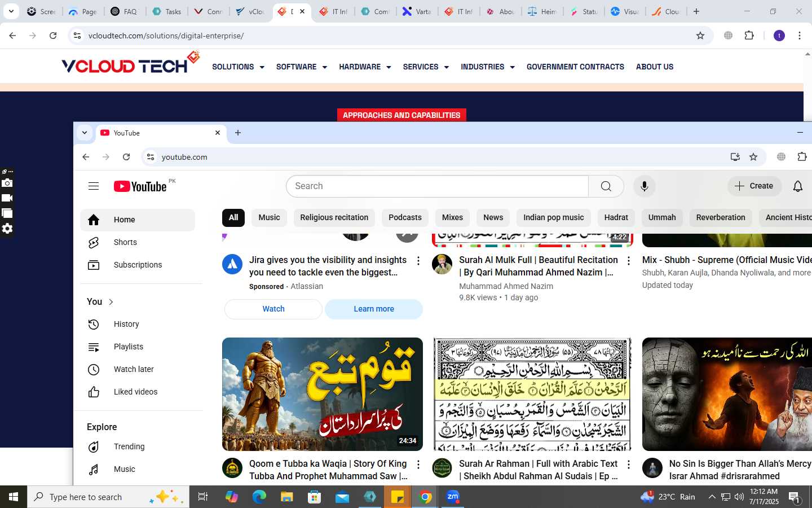Viewport: 812px width, 508px height.
Task: Expand SOFTWARE menu on vCloud Tech
Action: [x=302, y=67]
